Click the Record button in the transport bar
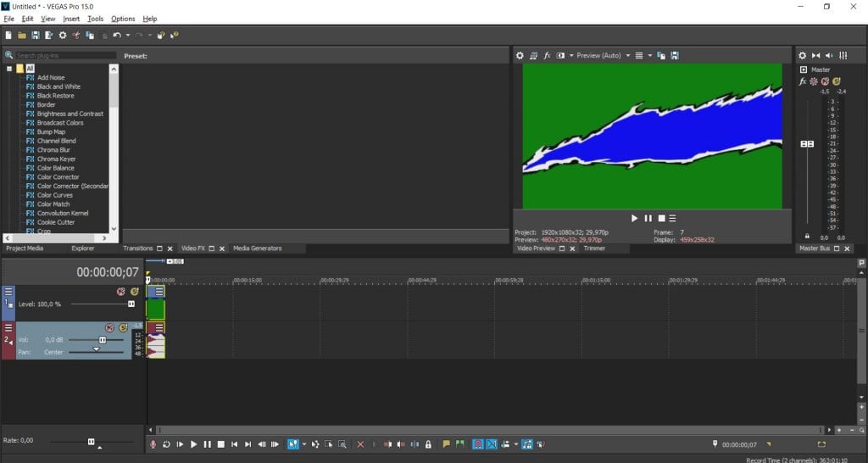The image size is (868, 463). 153,444
